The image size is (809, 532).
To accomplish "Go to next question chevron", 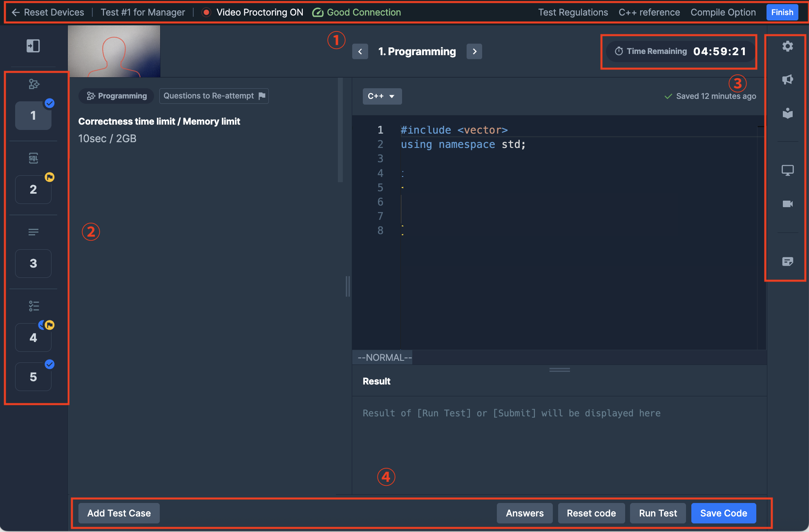I will click(474, 51).
